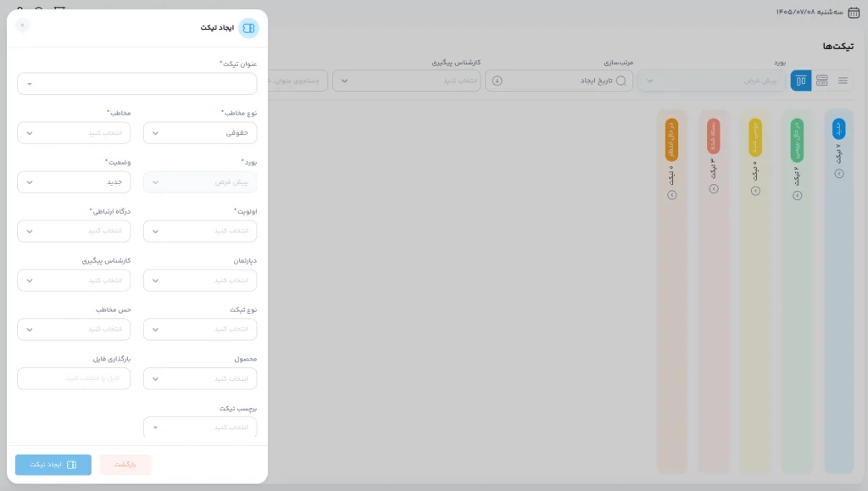Viewport: 868px width, 491px height.
Task: Expand the حس مخاطب dropdown
Action: pyautogui.click(x=74, y=329)
